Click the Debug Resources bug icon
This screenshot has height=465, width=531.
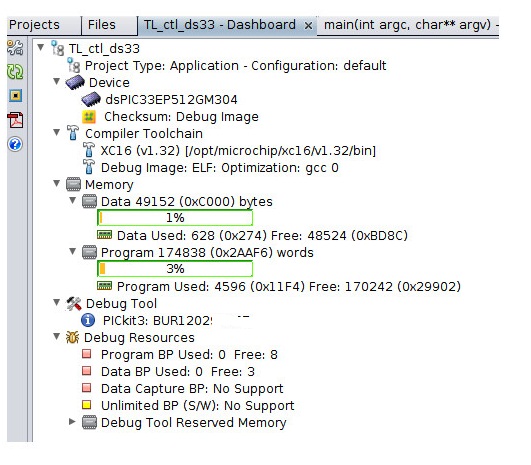tap(72, 337)
